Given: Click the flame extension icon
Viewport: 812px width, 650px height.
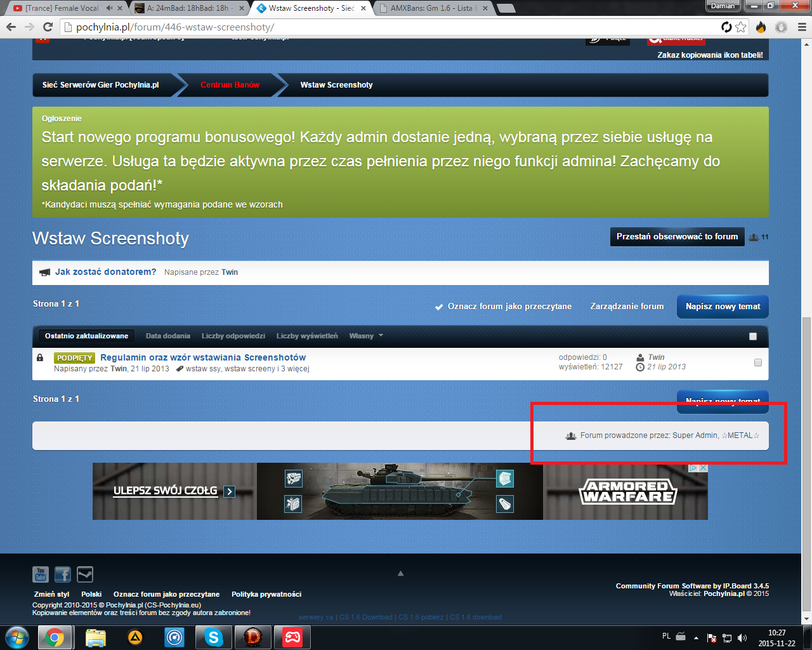Looking at the screenshot, I should click(x=761, y=27).
